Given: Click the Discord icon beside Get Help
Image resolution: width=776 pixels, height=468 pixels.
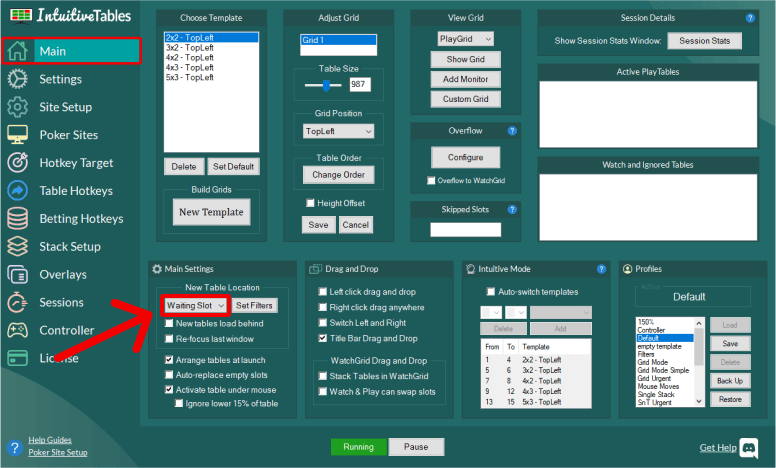Looking at the screenshot, I should pos(749,448).
